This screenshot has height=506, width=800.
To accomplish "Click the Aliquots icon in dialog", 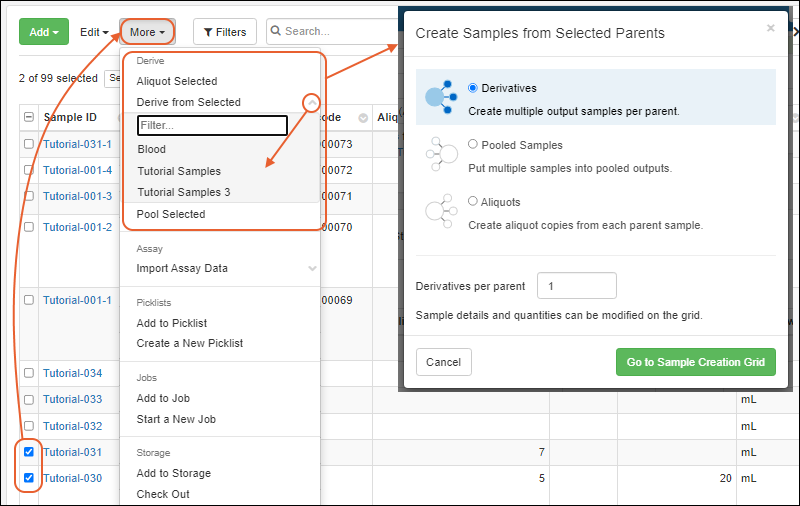I will 440,211.
